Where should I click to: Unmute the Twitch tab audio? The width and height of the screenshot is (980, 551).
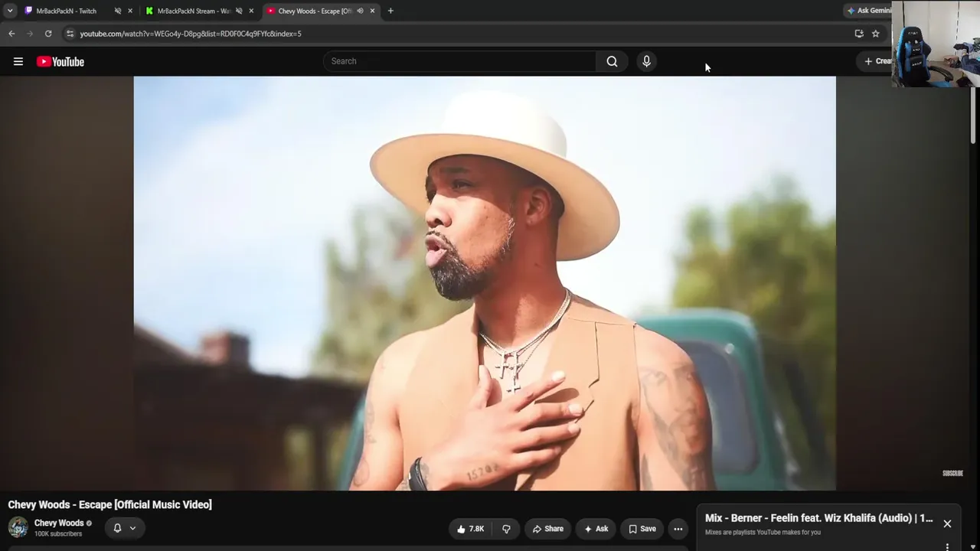118,11
